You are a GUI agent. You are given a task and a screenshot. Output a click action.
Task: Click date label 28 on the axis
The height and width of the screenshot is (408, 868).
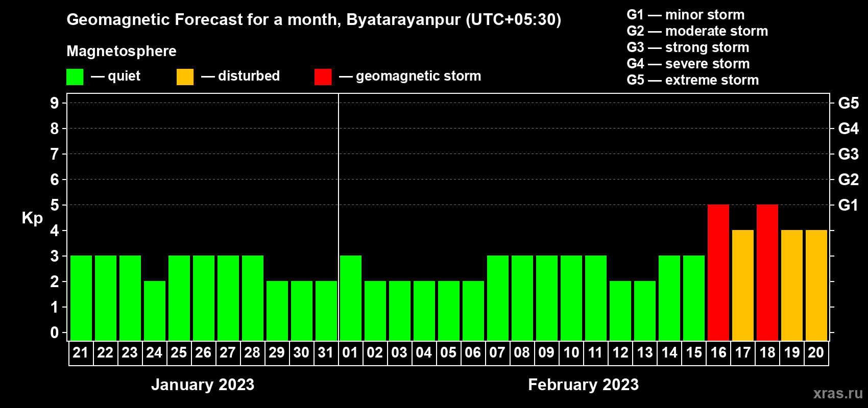(252, 352)
